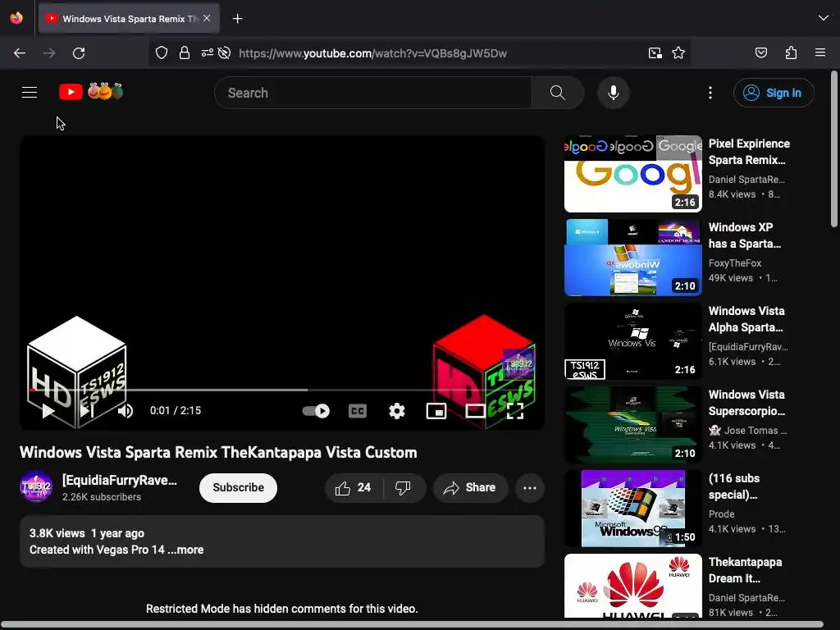840x630 pixels.
Task: Seek on the video progress bar
Action: 282,390
